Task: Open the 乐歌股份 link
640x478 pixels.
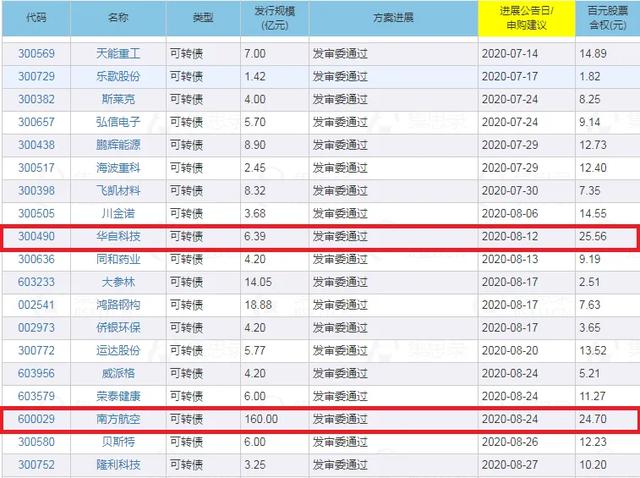Action: (x=118, y=76)
